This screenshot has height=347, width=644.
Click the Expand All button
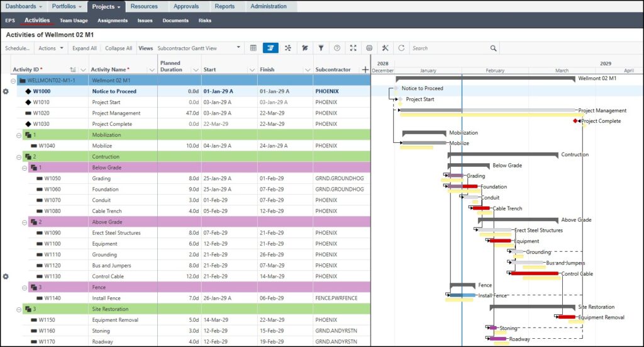pos(84,48)
